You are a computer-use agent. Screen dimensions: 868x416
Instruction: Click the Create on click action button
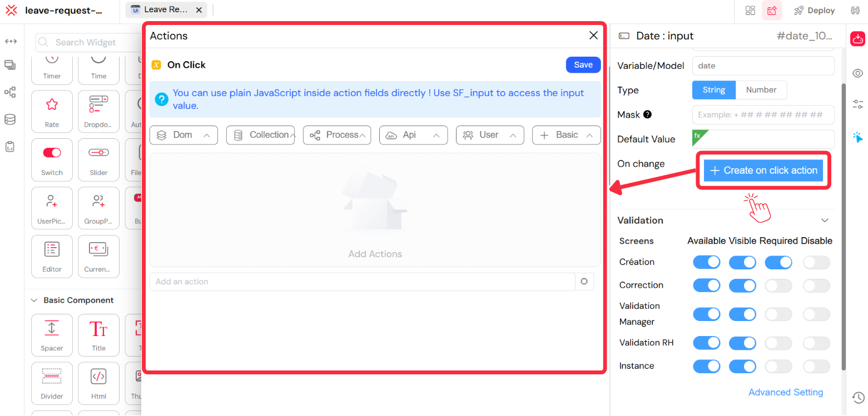click(x=763, y=170)
